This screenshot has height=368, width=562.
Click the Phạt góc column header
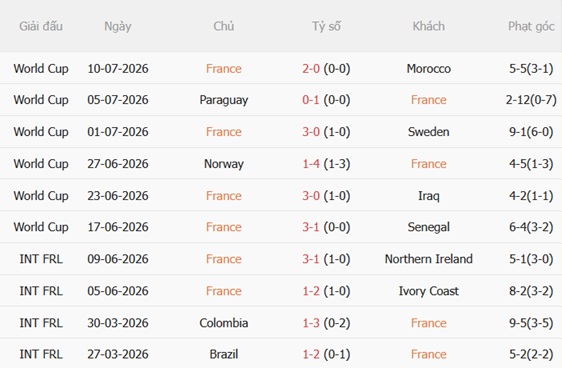point(531,27)
